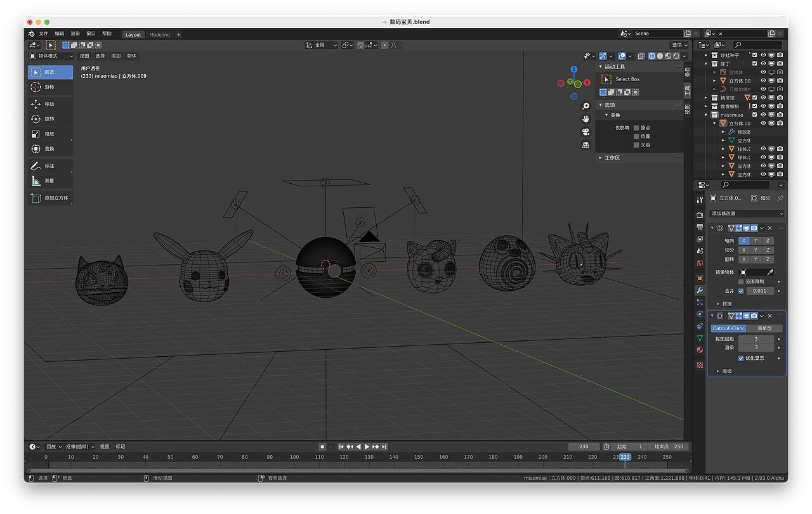Viewport: 812px width, 514px height.
Task: Disable the 优化显示 checkbox in Subdivision modifier
Action: point(740,357)
